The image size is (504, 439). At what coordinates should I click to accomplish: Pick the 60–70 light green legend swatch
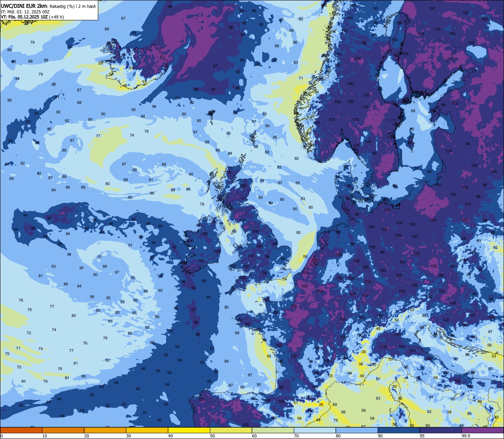pyautogui.click(x=273, y=430)
